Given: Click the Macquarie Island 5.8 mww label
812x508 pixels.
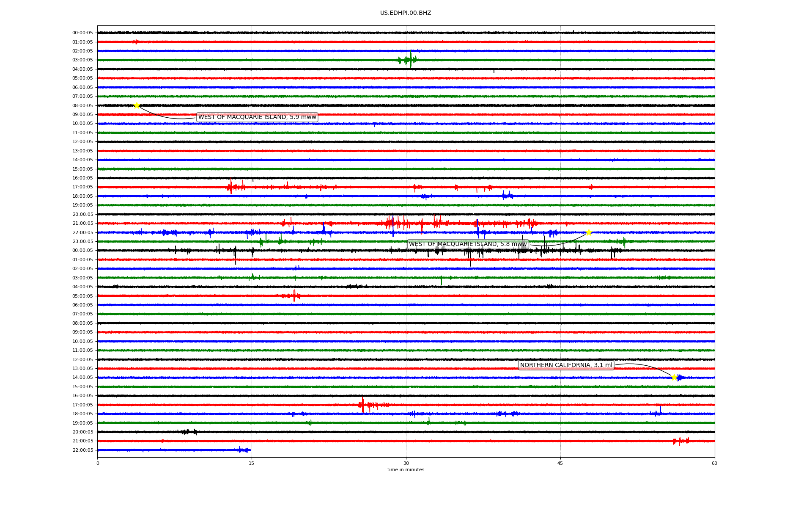Looking at the screenshot, I should tap(468, 244).
